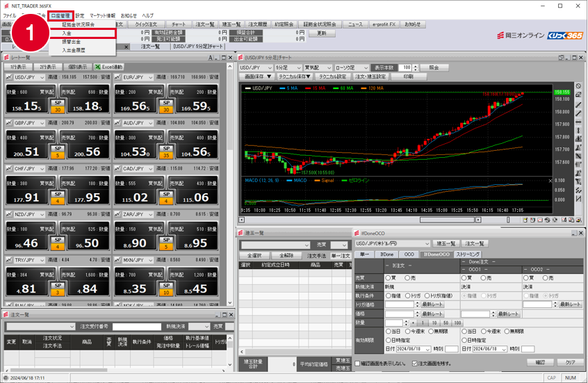Click the 確認 button in IfDoneOCO
Image resolution: width=588 pixels, height=383 pixels.
pyautogui.click(x=540, y=362)
